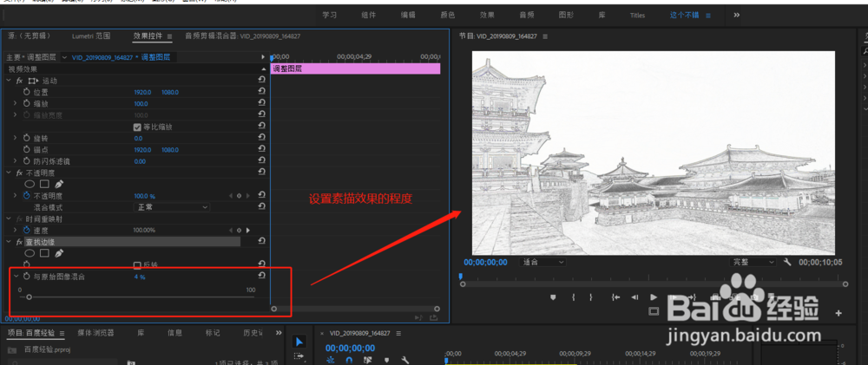Image resolution: width=868 pixels, height=365 pixels.
Task: Toggle stopwatch animation for 旋转 property
Action: tap(27, 138)
